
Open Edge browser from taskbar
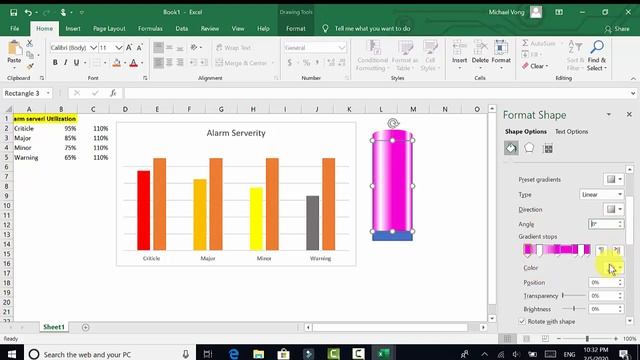[233, 354]
